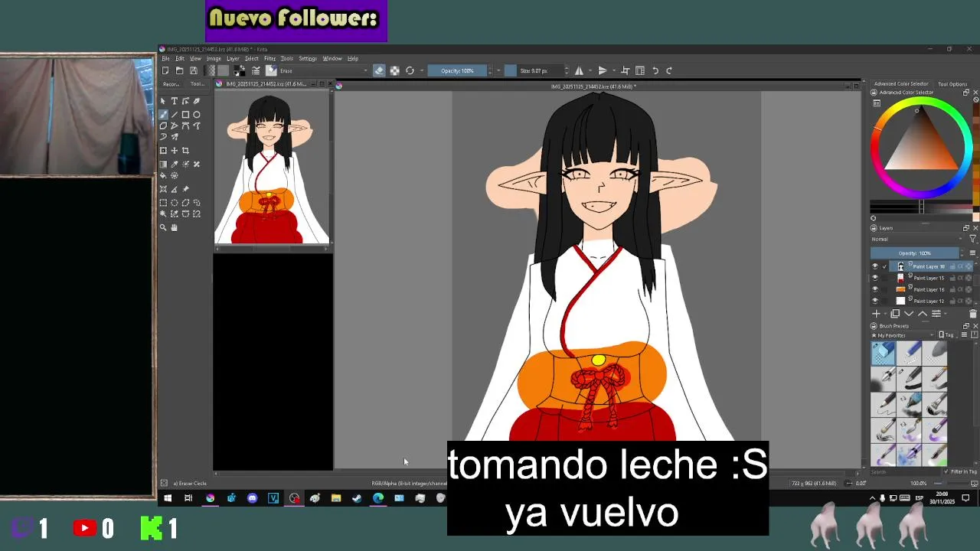This screenshot has width=980, height=551.
Task: Select the Contiguous Selection magic wand
Action: coord(163,214)
